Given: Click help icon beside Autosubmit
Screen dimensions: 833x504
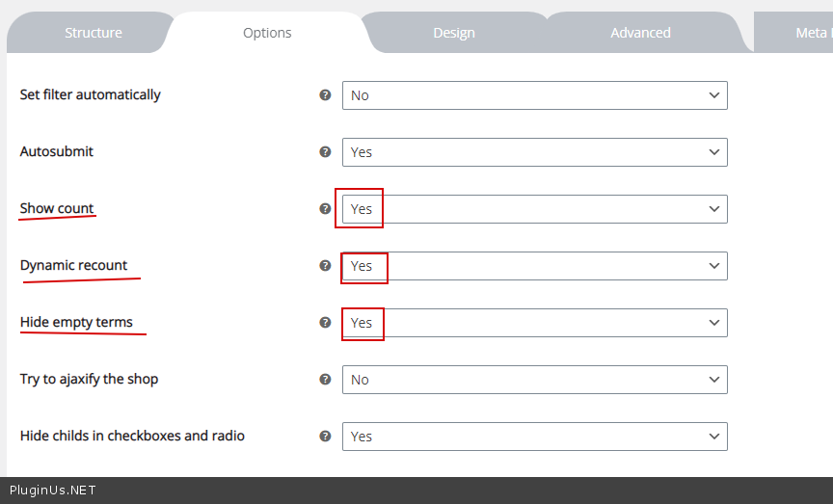Looking at the screenshot, I should tap(325, 152).
